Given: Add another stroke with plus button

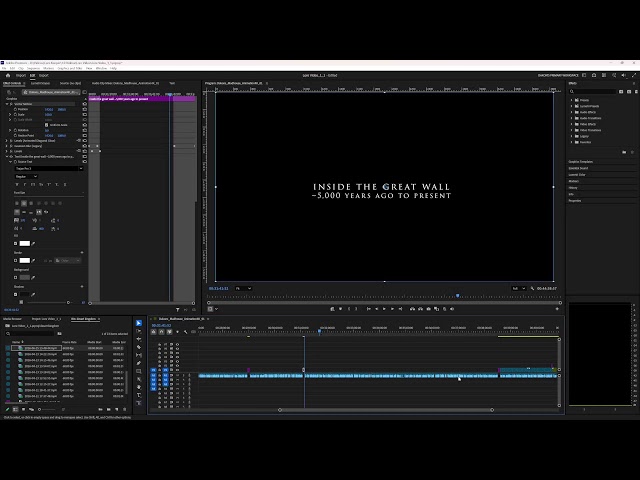Looking at the screenshot, I should [x=82, y=253].
